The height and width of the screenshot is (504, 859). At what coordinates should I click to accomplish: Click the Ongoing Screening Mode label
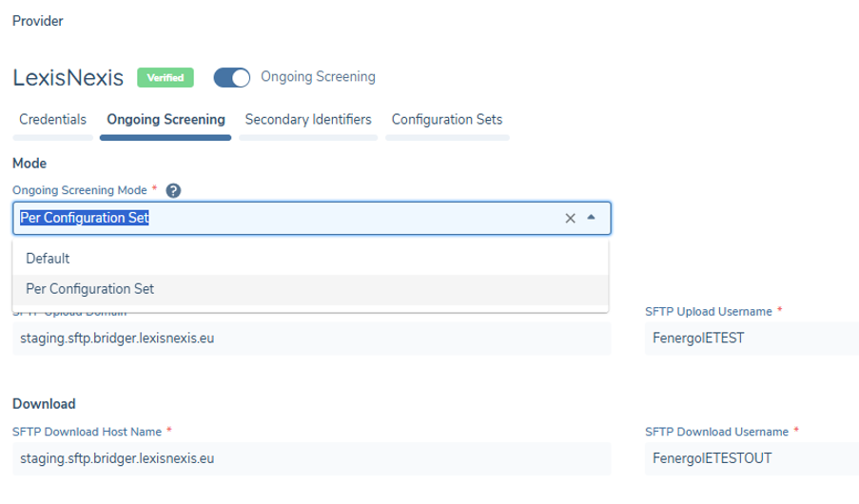pos(80,190)
